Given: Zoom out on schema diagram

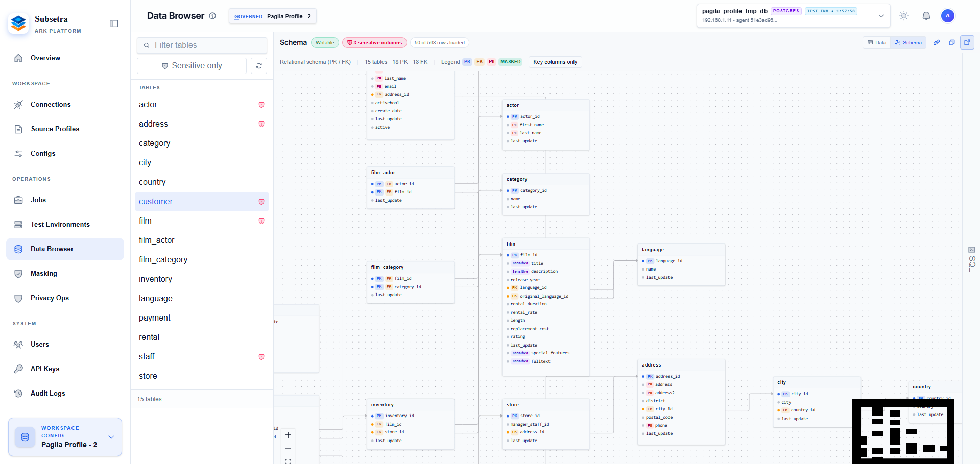Looking at the screenshot, I should [x=288, y=448].
